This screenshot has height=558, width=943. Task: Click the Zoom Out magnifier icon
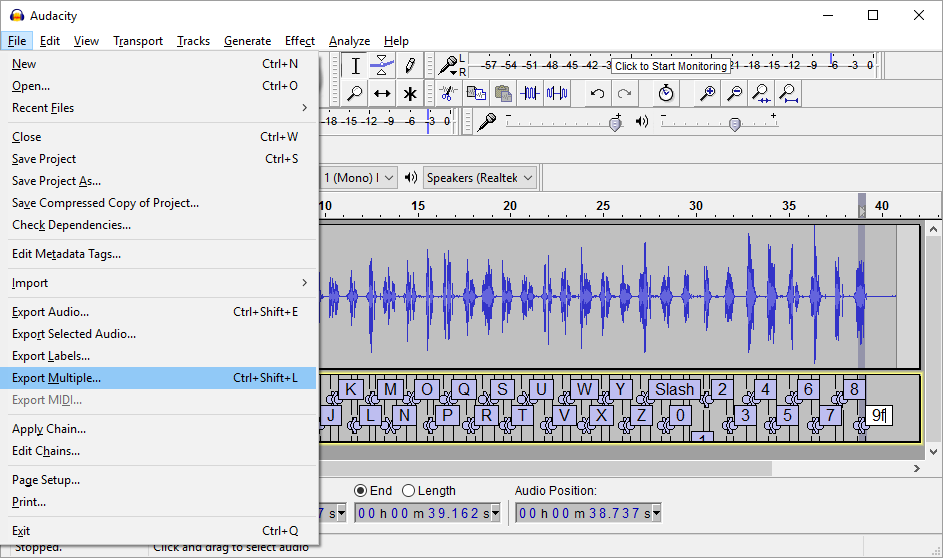click(x=734, y=93)
